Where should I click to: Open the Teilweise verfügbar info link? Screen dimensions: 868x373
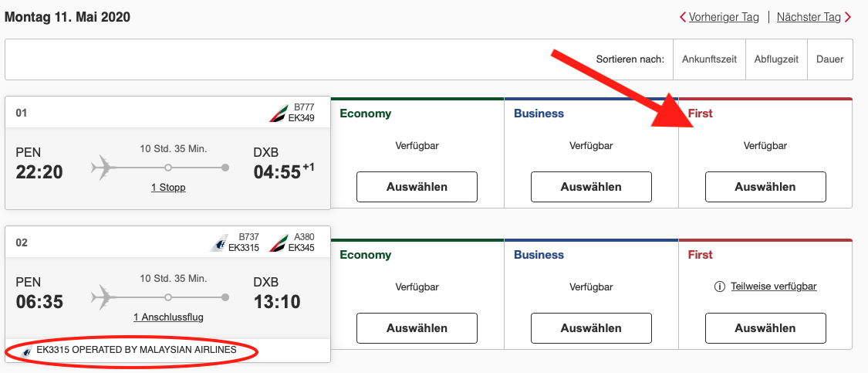773,287
